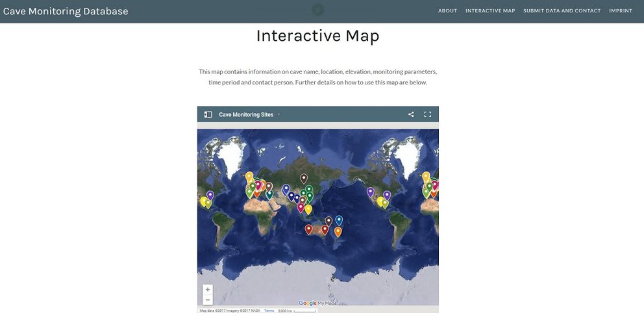This screenshot has height=319, width=644.
Task: Click the Cave Monitoring Database site title
Action: [66, 11]
